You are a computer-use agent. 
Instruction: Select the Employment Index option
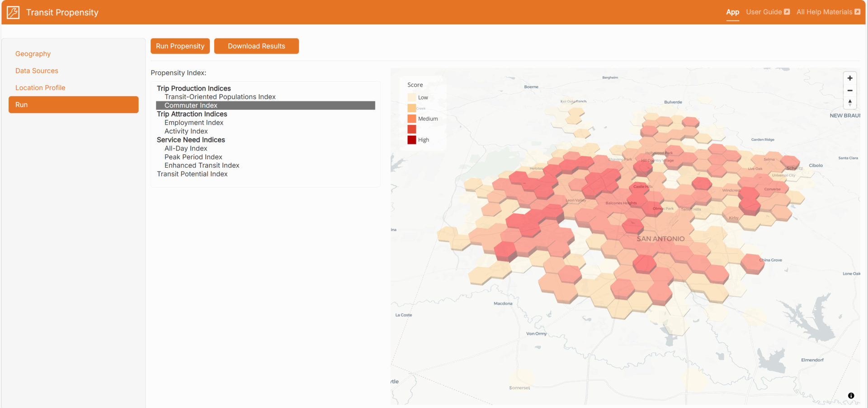tap(193, 123)
